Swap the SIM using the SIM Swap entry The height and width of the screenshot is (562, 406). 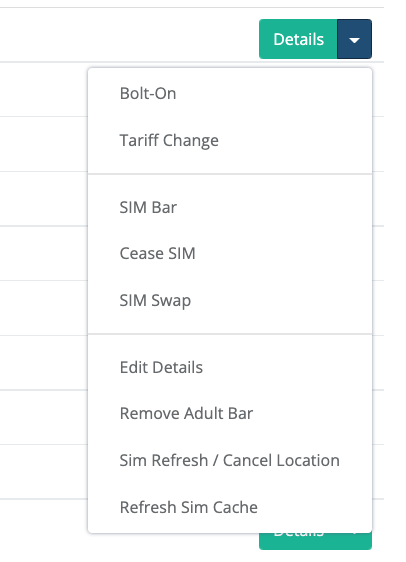tap(230, 300)
